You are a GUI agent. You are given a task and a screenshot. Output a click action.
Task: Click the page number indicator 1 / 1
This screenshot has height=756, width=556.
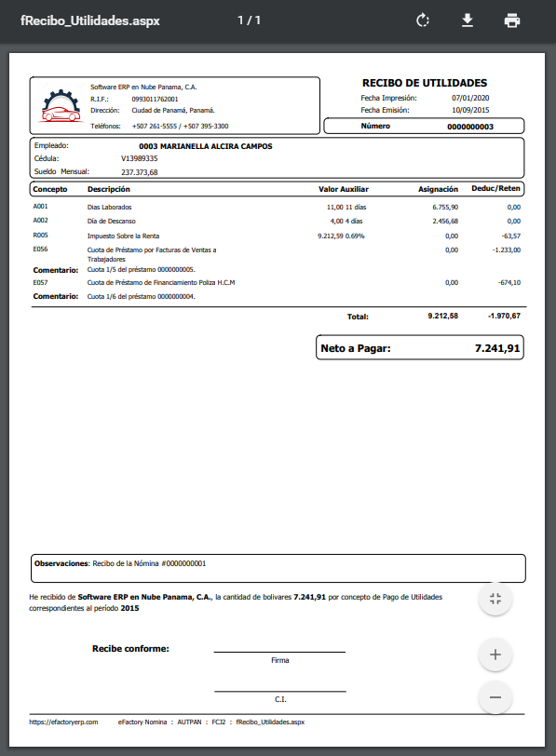click(249, 20)
